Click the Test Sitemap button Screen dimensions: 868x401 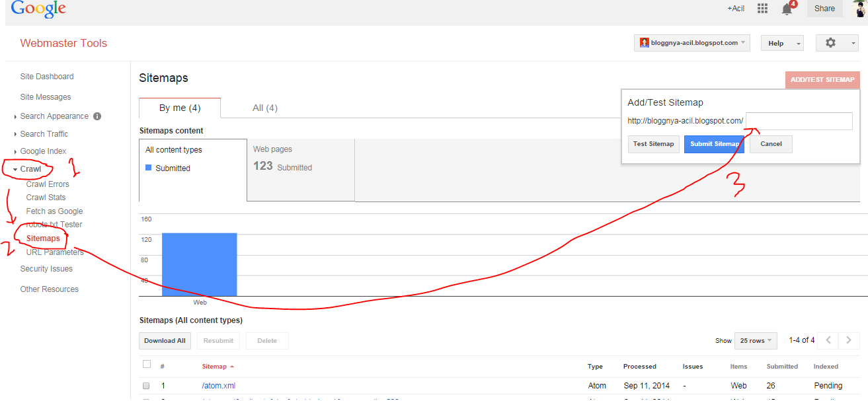point(653,144)
